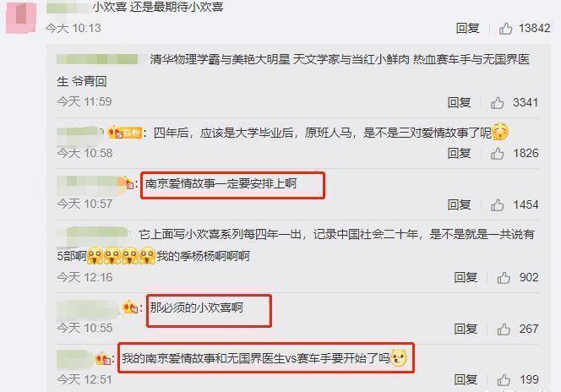Click thumbs-up next to 267 count
This screenshot has width=561, height=392.
coord(504,329)
